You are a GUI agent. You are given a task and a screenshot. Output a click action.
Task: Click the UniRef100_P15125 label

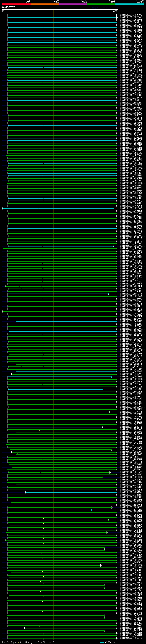pos(131,58)
